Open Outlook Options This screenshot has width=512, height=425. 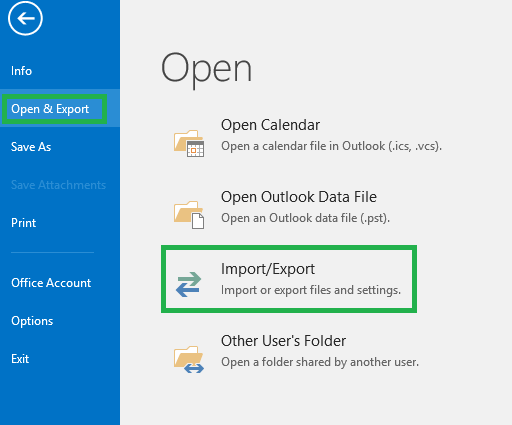(x=32, y=321)
